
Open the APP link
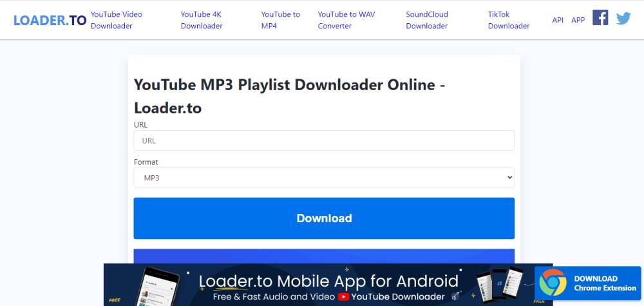[578, 20]
